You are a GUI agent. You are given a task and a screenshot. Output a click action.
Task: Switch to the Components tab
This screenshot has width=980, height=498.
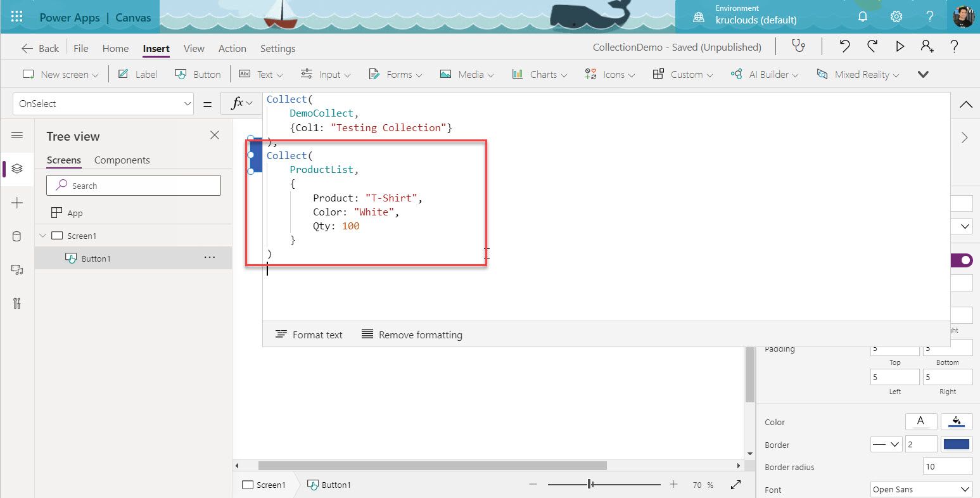(x=122, y=160)
